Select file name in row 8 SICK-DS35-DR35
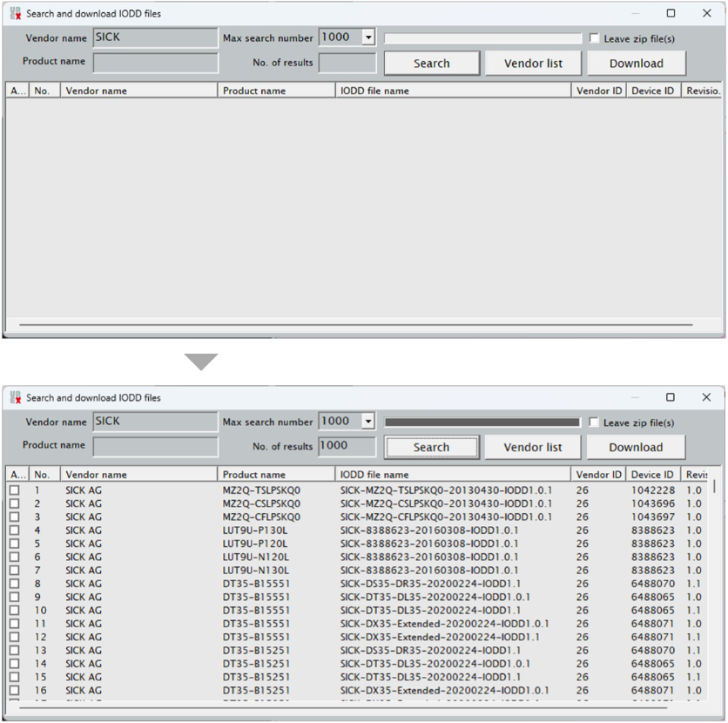728x723 pixels. (x=430, y=584)
